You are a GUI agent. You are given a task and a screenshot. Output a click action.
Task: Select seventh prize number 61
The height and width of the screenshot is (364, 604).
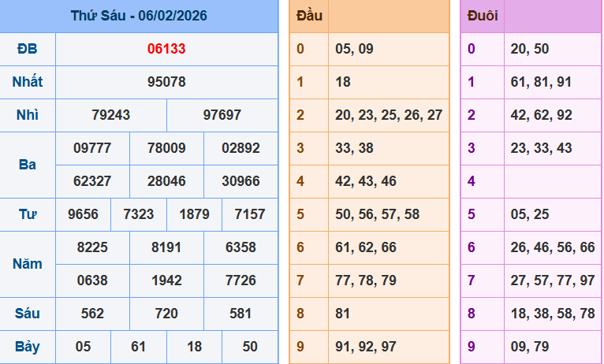tap(139, 347)
